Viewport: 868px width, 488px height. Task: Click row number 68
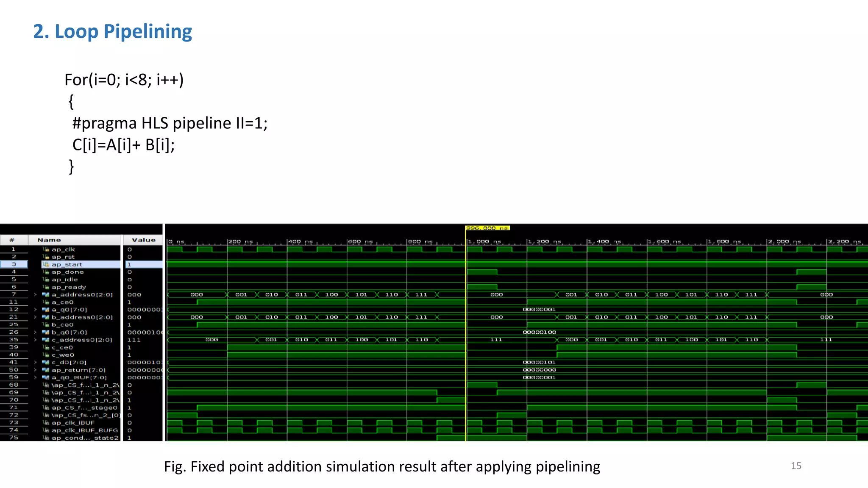pyautogui.click(x=14, y=385)
